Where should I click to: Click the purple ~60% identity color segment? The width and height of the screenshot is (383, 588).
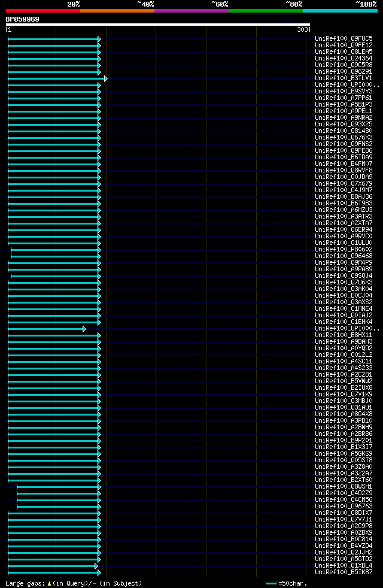point(191,11)
